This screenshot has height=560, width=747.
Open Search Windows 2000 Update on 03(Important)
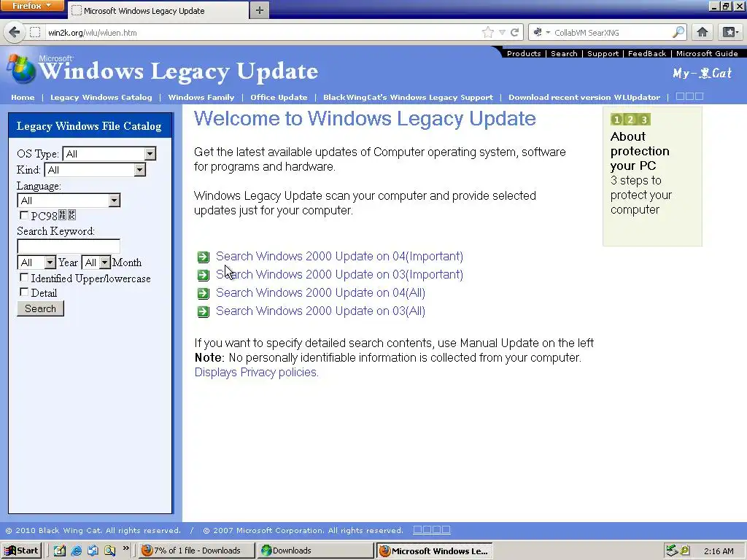coord(339,274)
